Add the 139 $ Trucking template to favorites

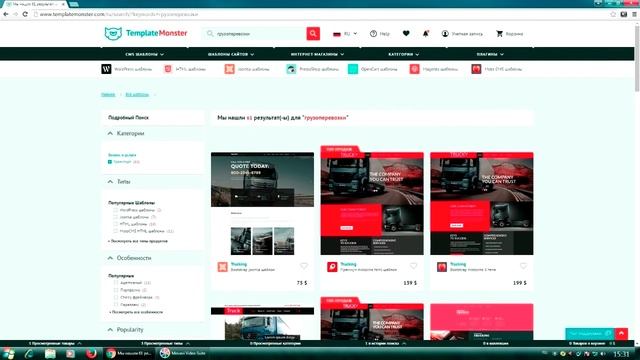[x=413, y=266]
